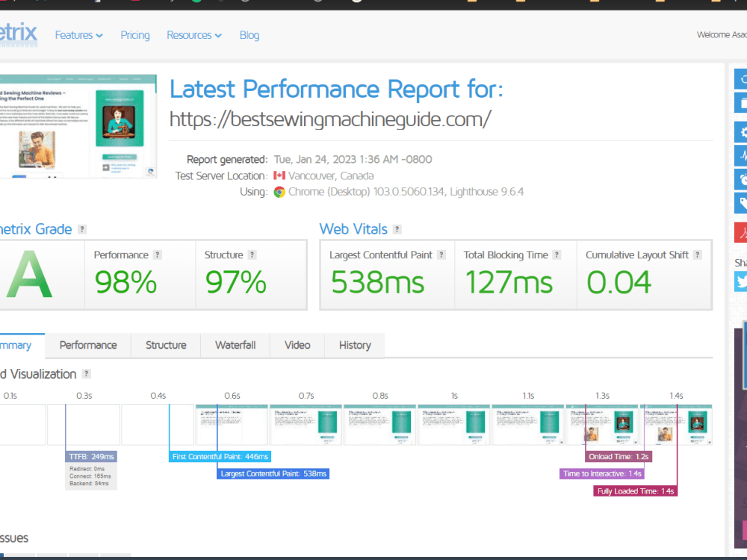Screen dimensions: 747x560
Task: Switch to the Waterfall tab
Action: (235, 345)
